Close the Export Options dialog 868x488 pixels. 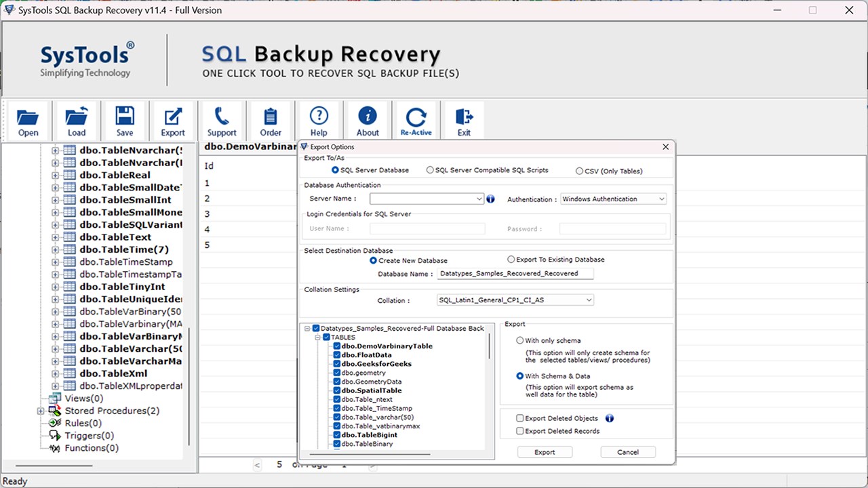(665, 146)
